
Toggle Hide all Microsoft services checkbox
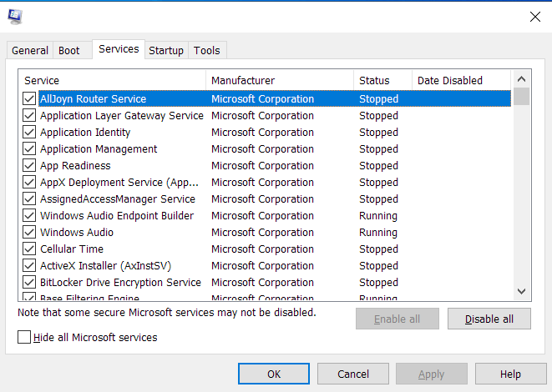pos(24,338)
